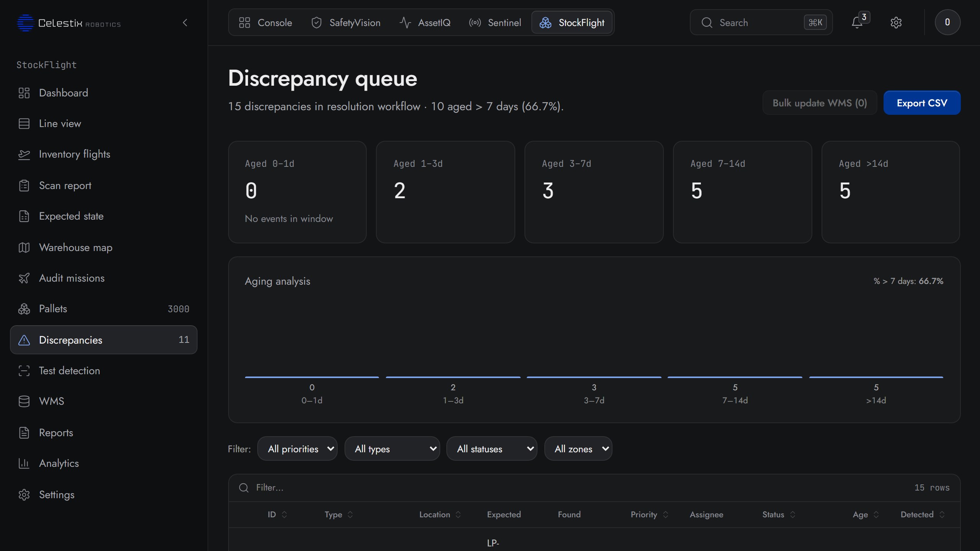Viewport: 980px width, 551px height.
Task: Sort table by Age column
Action: [866, 515]
